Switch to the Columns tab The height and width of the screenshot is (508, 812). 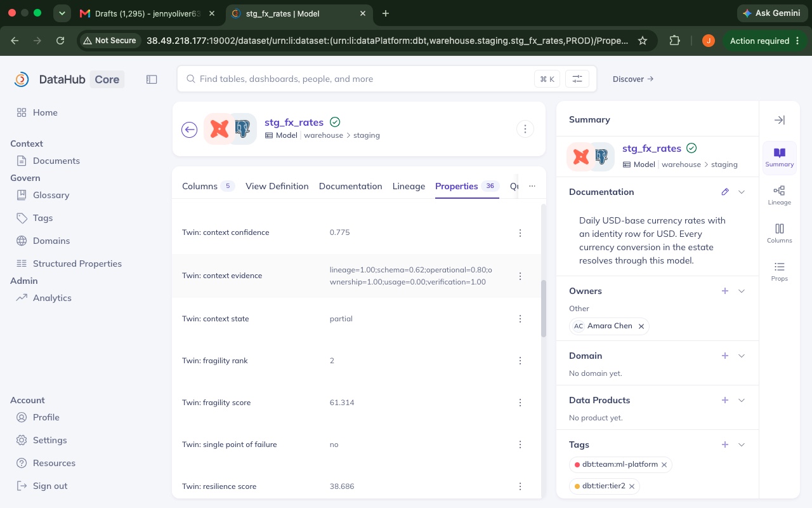208,186
